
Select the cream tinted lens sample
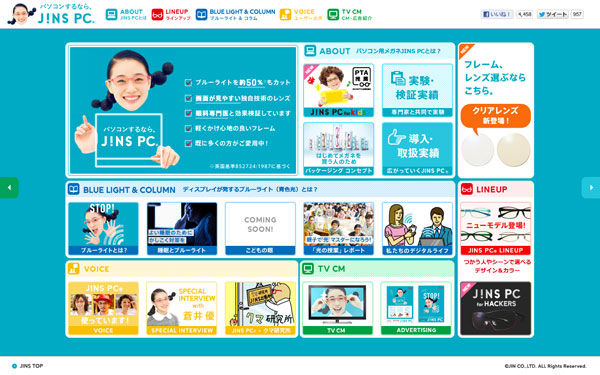514,150
